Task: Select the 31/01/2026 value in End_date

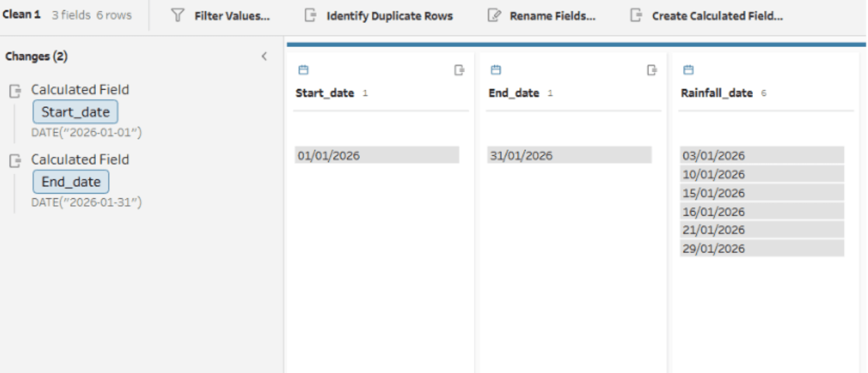Action: [x=569, y=155]
